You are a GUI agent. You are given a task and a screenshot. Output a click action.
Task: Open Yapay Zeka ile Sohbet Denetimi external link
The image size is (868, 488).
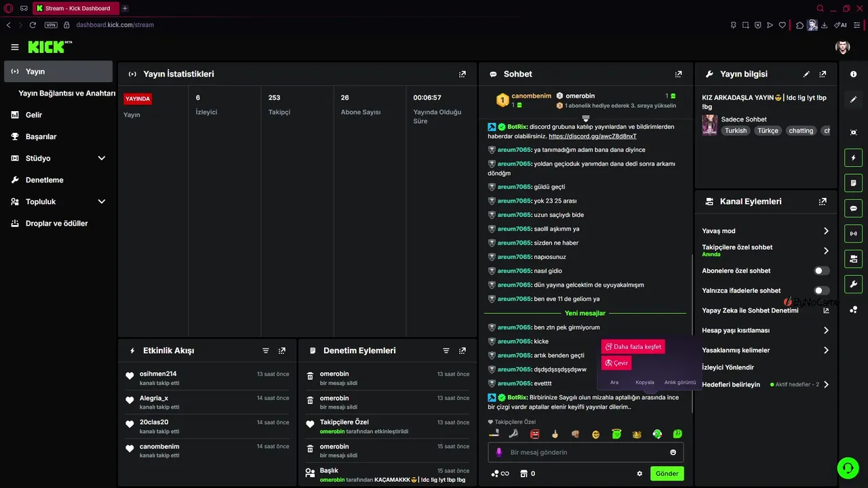[826, 310]
